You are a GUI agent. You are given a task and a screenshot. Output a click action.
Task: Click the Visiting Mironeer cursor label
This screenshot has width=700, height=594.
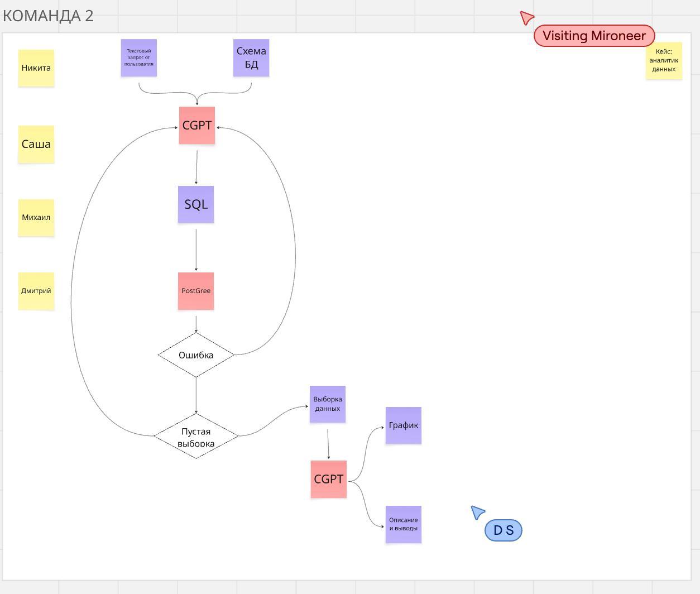(x=594, y=36)
